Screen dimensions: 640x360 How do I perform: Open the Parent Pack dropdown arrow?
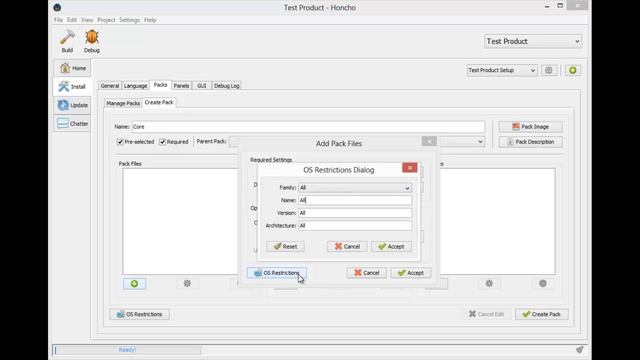coord(480,142)
